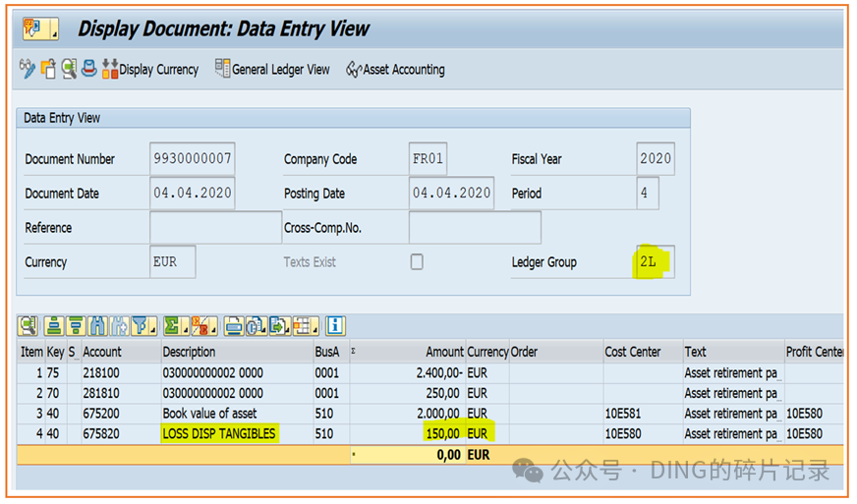Click the LOSS DISP TANGIBLES description cell
857x504 pixels.
pos(237,433)
